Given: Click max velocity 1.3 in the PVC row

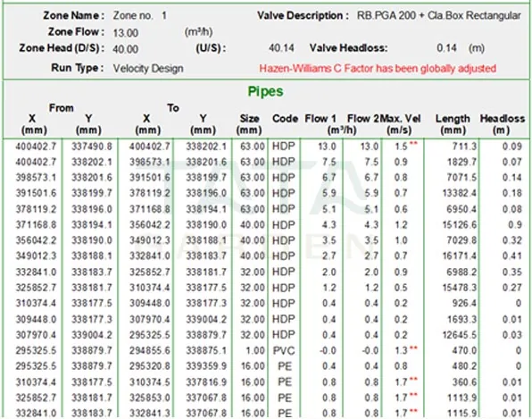Looking at the screenshot, I should point(401,350).
